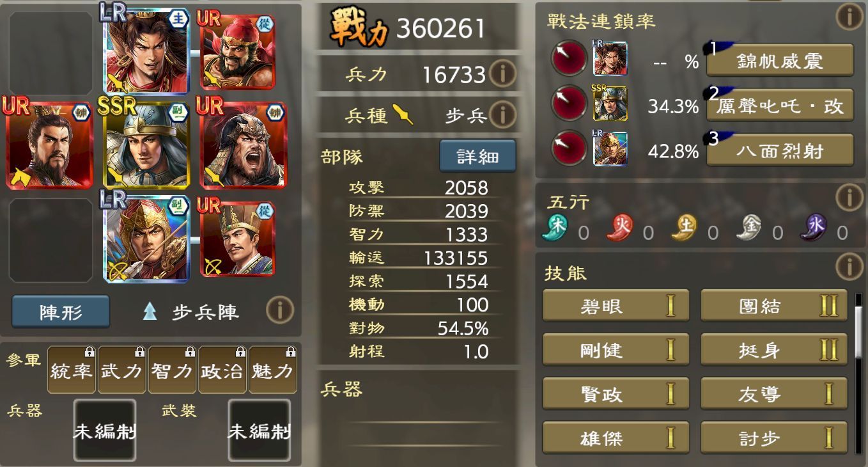The image size is (868, 467).
Task: Open the 陣形 formation selector
Action: pos(61,312)
